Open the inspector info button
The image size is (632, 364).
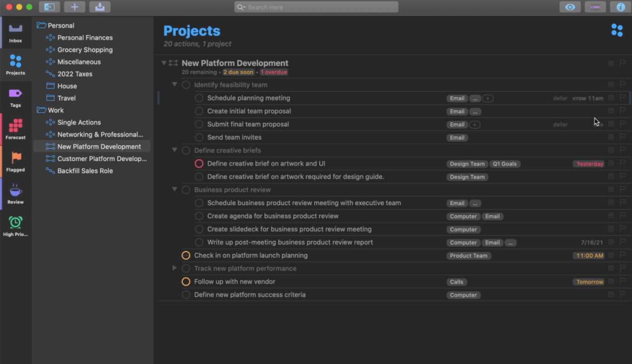620,7
